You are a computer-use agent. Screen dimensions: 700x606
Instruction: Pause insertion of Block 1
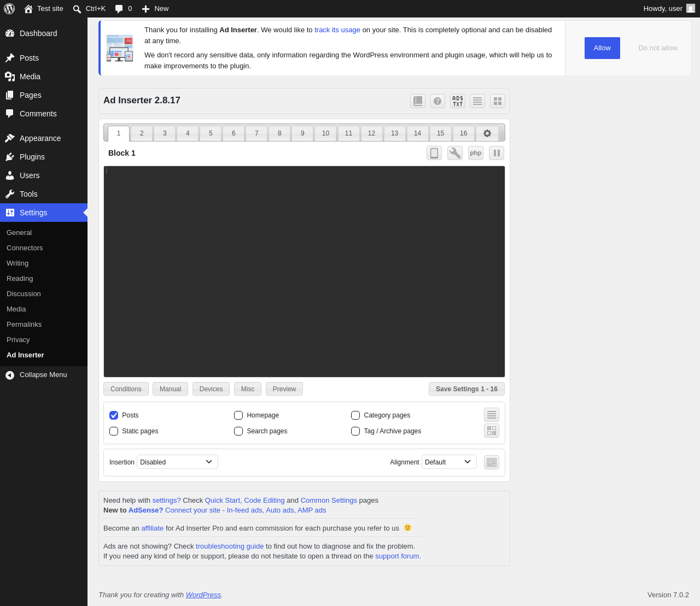(497, 153)
